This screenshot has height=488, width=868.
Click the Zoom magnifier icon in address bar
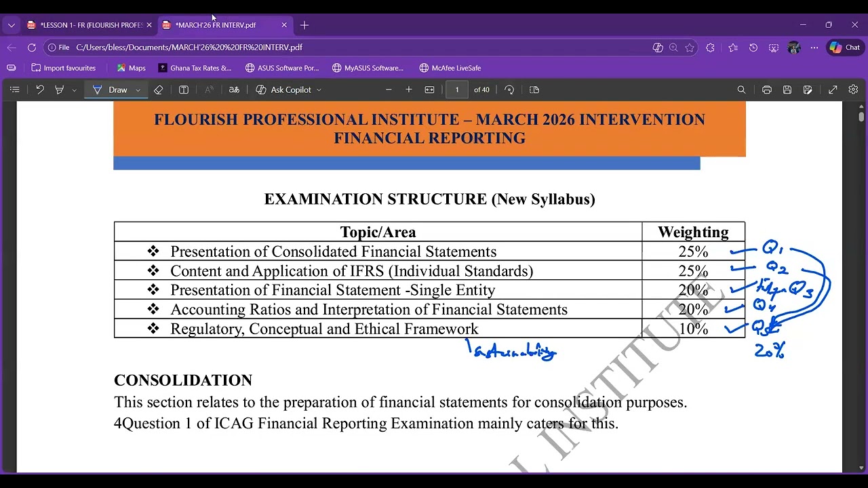click(x=673, y=47)
